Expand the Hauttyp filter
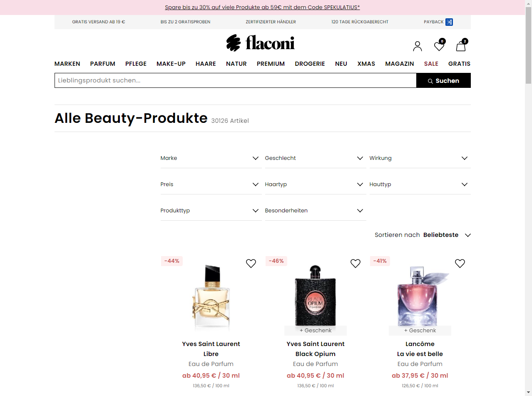 coord(420,184)
